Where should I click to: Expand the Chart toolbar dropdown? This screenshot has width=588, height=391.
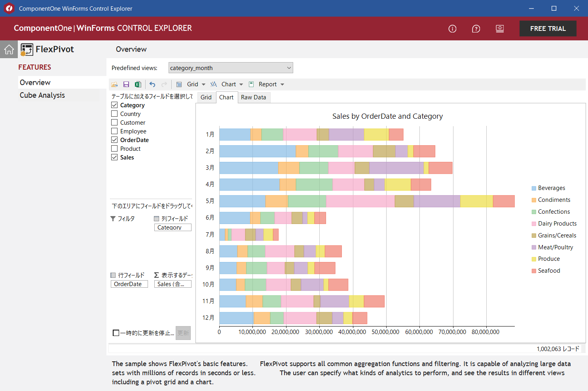241,84
